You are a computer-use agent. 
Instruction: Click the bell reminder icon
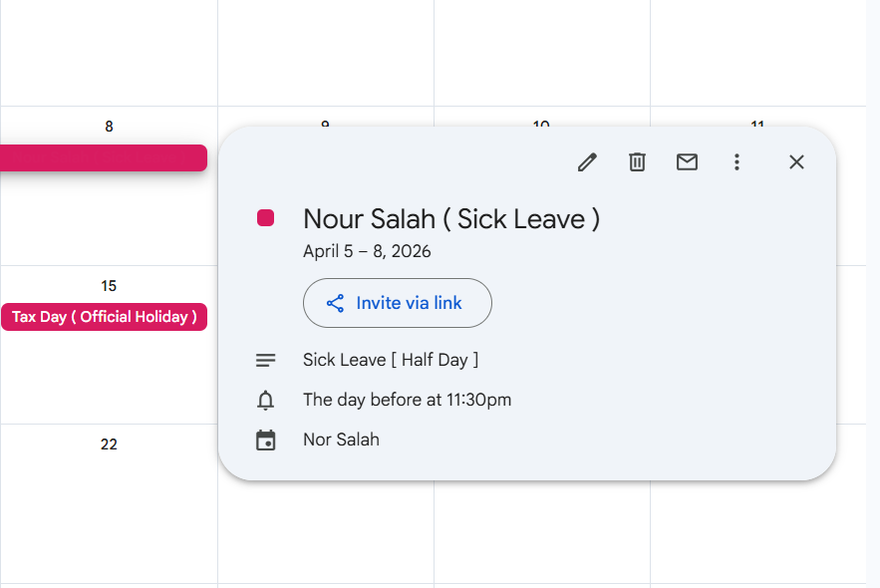pos(265,401)
